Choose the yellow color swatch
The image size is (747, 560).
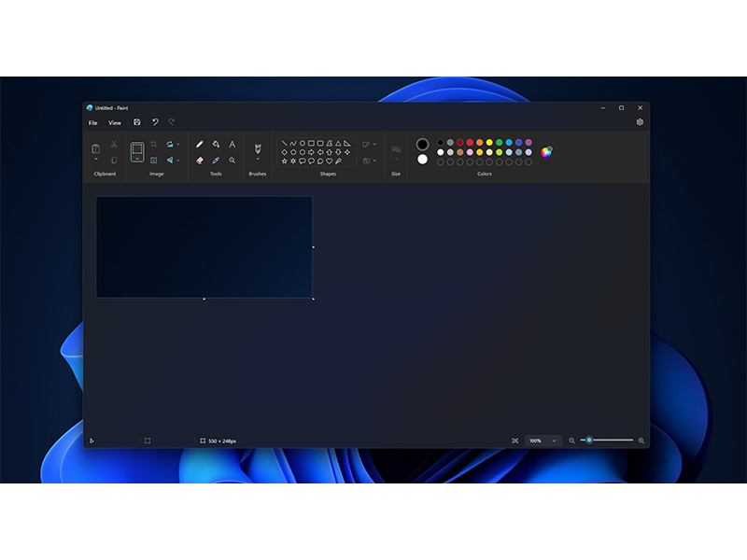click(489, 143)
